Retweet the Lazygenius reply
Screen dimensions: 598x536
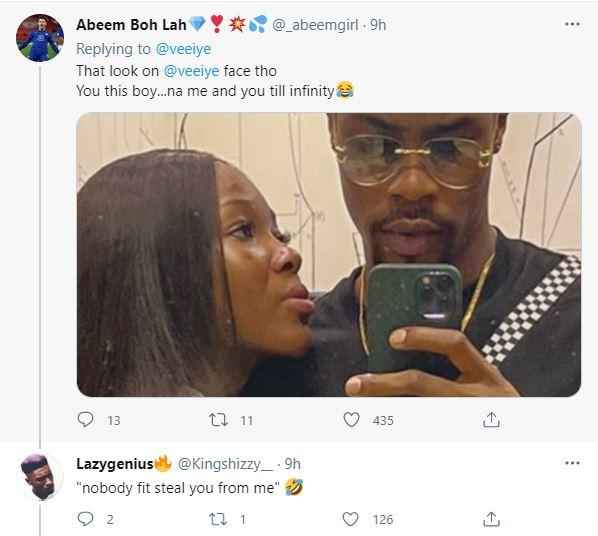click(x=219, y=519)
